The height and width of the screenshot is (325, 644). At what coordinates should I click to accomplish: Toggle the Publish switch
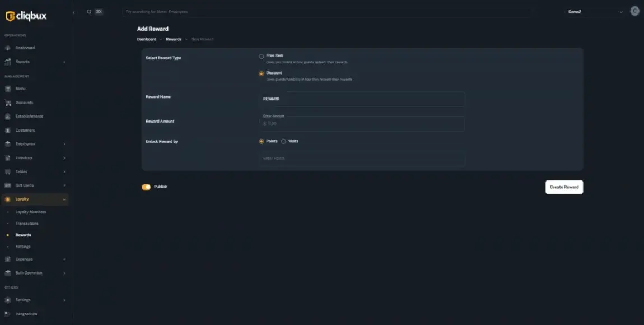[x=146, y=187]
